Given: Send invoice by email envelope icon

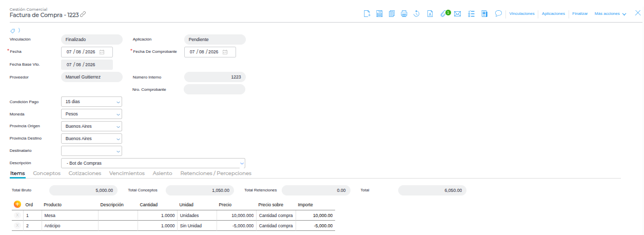Looking at the screenshot, I should [x=458, y=14].
